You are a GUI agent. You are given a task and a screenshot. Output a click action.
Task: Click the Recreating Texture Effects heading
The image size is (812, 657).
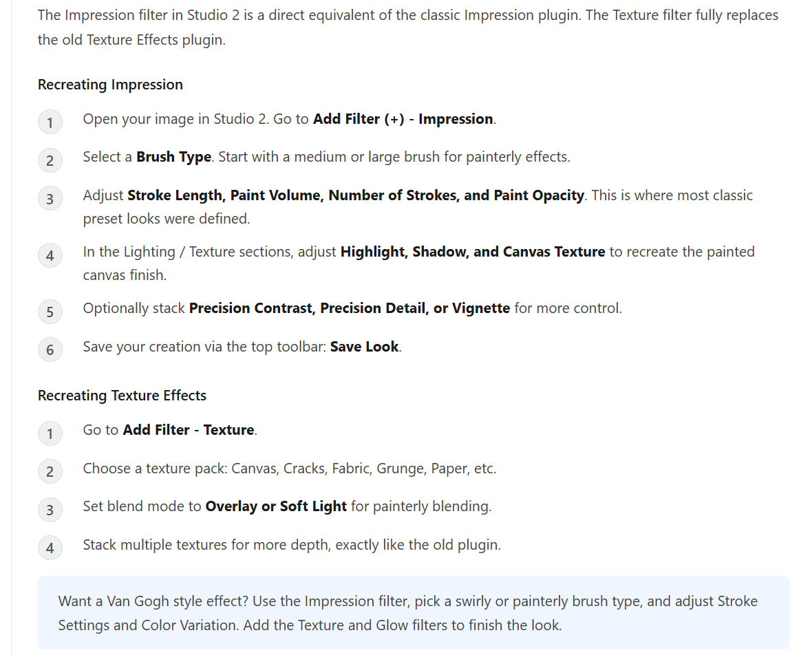(122, 396)
